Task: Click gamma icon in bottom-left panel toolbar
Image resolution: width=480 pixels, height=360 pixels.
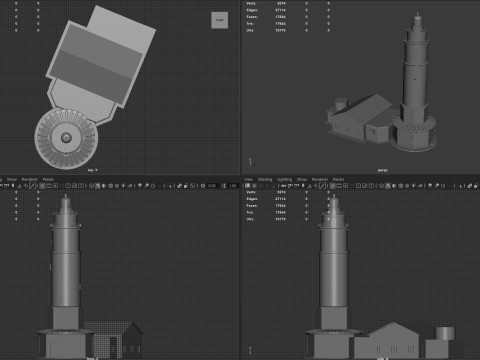Action: tap(224, 186)
